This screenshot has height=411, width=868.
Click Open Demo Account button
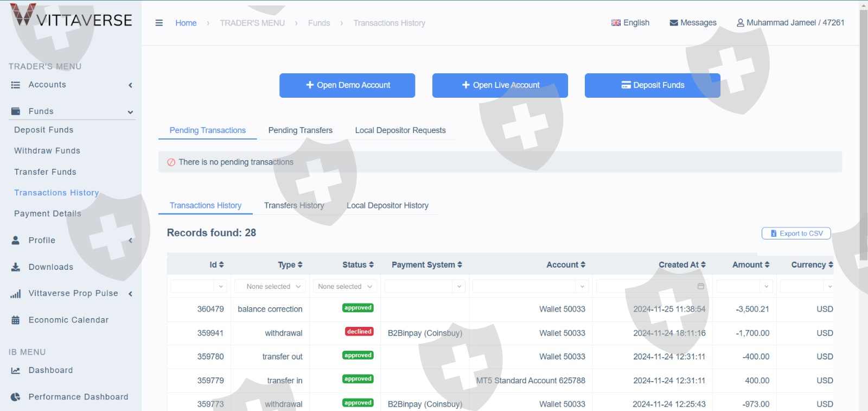pos(347,85)
